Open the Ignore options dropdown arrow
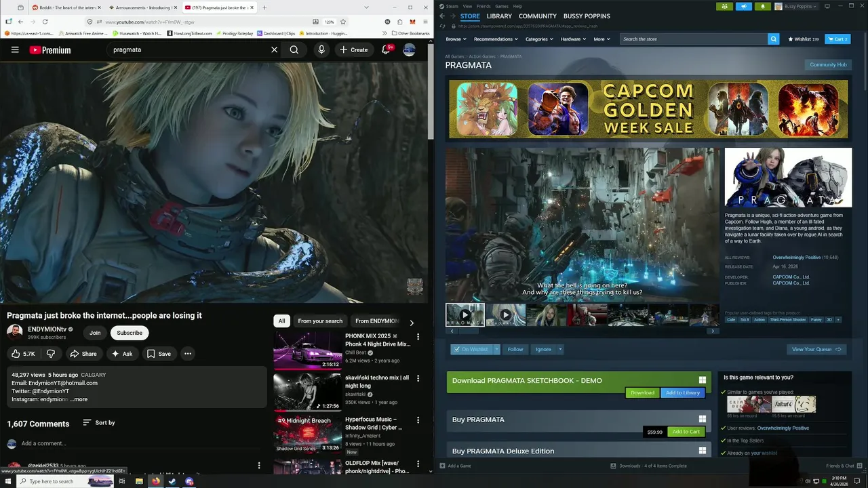 click(560, 349)
